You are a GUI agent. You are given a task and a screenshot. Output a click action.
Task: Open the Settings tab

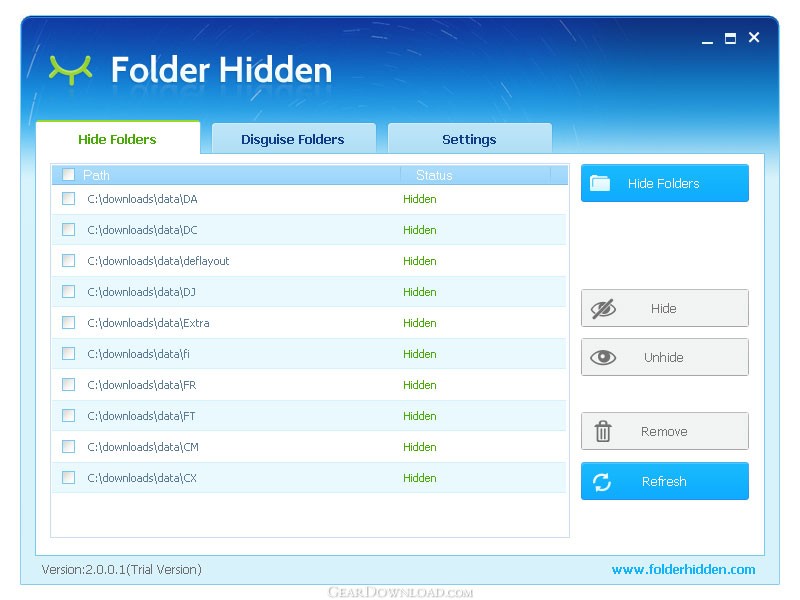pos(469,139)
